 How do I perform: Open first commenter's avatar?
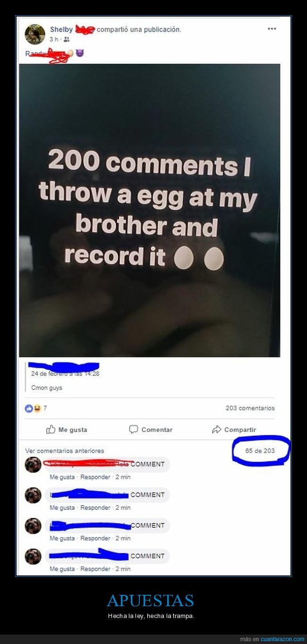click(x=33, y=465)
